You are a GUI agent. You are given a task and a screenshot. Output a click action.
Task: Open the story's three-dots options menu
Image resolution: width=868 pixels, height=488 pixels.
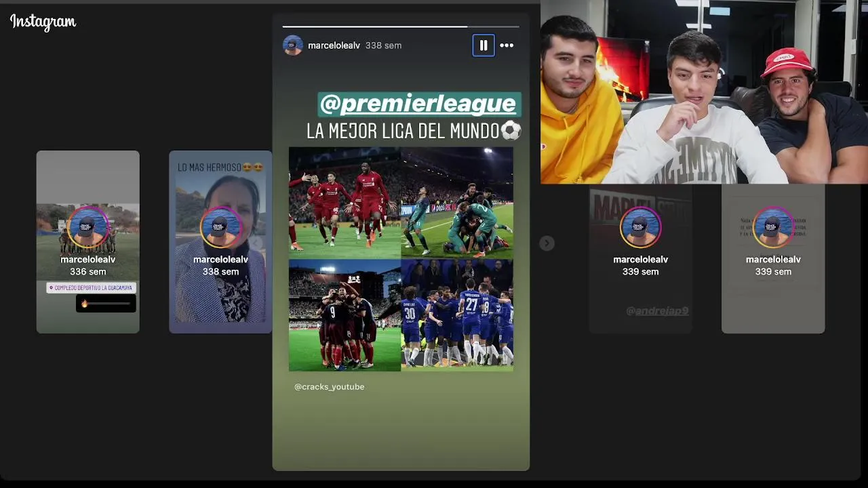(x=507, y=45)
